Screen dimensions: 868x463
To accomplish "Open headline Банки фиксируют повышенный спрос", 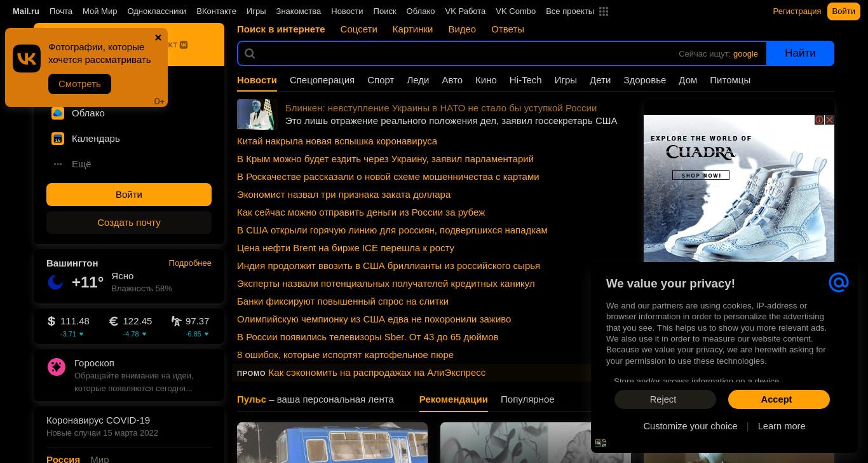I will pyautogui.click(x=342, y=301).
